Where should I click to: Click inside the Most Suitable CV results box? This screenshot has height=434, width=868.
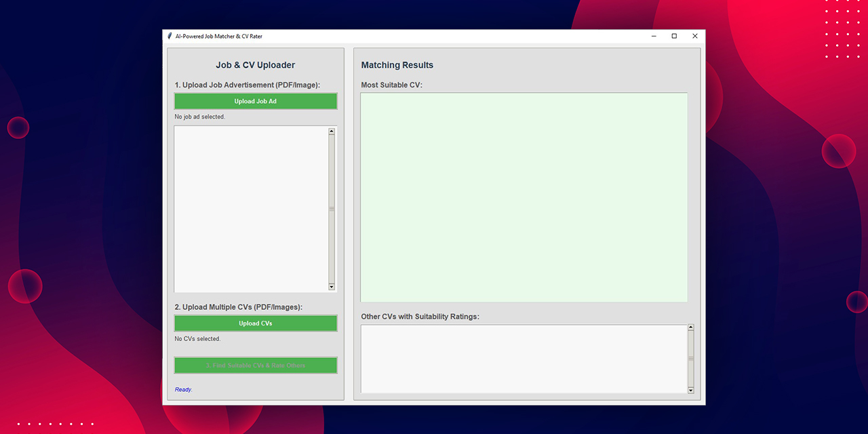click(522, 197)
